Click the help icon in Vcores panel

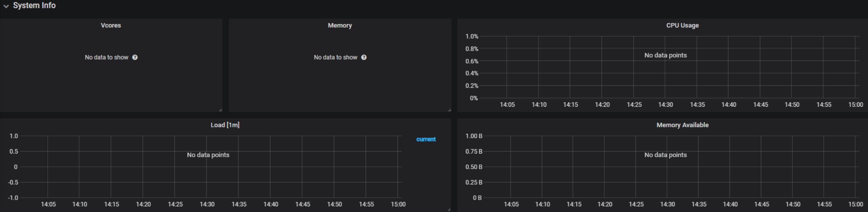(135, 57)
